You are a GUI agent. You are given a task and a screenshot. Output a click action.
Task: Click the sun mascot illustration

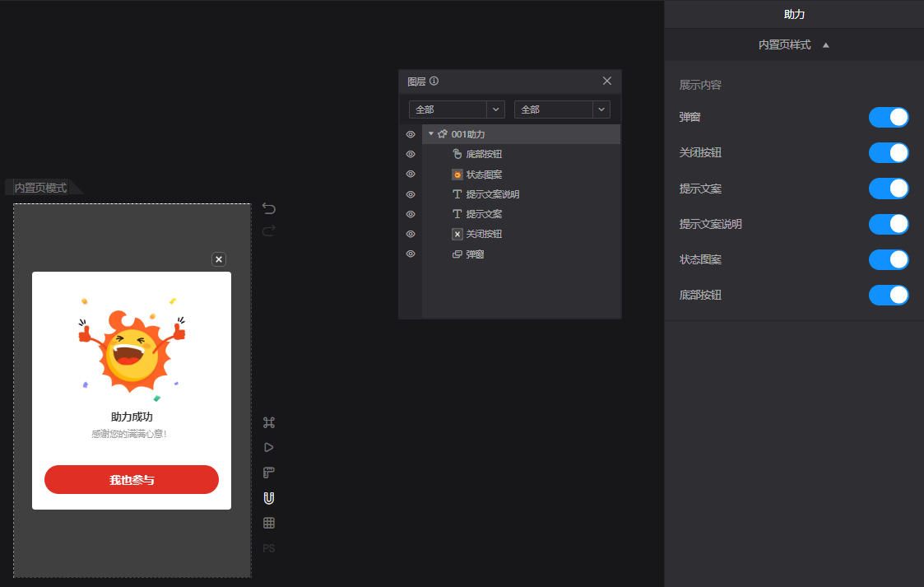tap(132, 350)
